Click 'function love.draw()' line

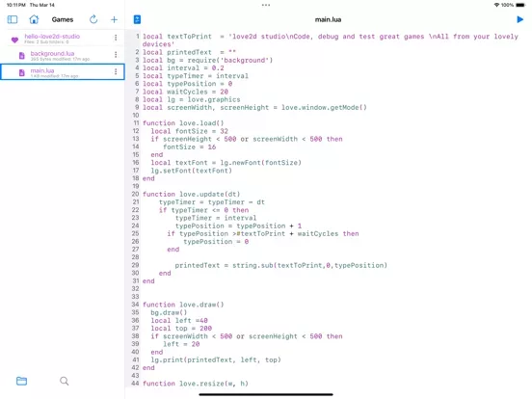pos(183,305)
